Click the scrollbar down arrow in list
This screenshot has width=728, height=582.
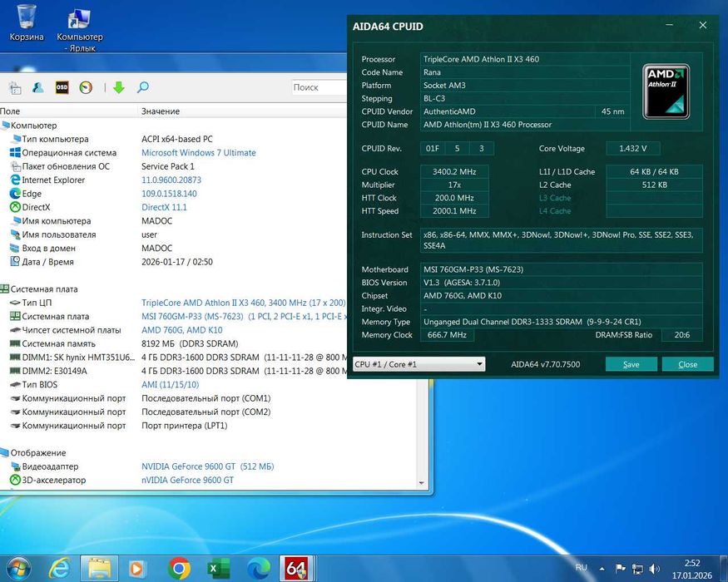tap(422, 483)
